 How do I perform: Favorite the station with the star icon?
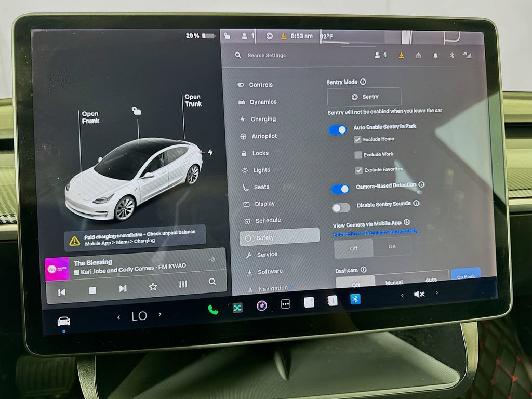(x=153, y=287)
